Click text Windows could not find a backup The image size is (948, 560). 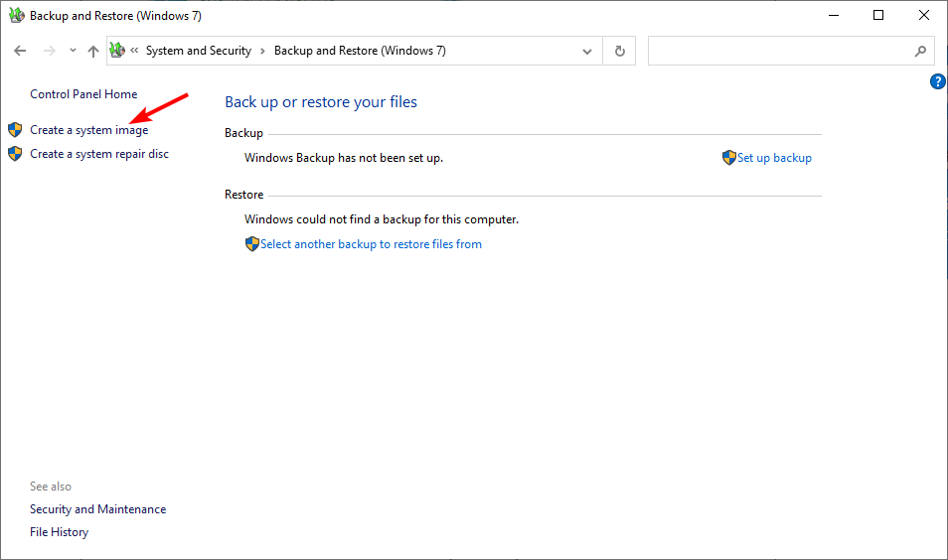point(382,219)
